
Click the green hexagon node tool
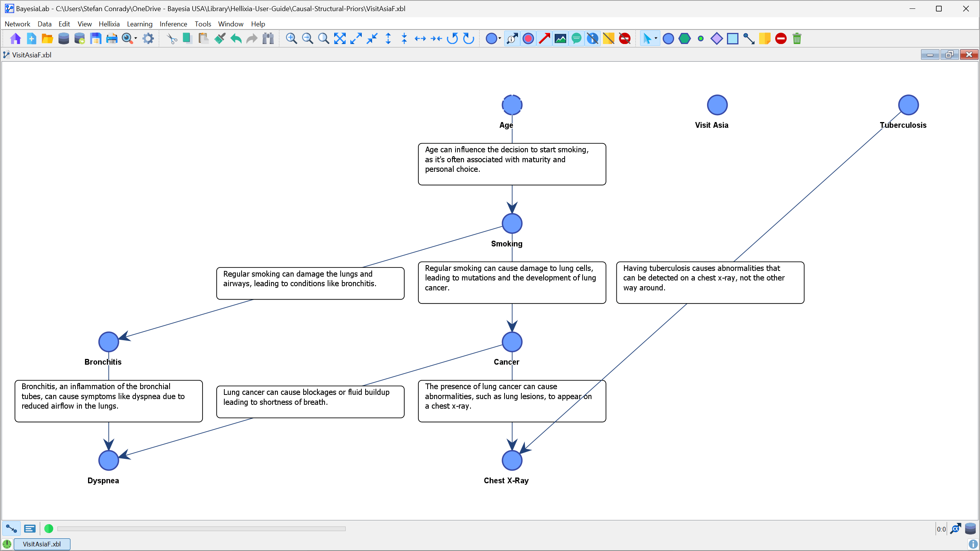point(684,39)
